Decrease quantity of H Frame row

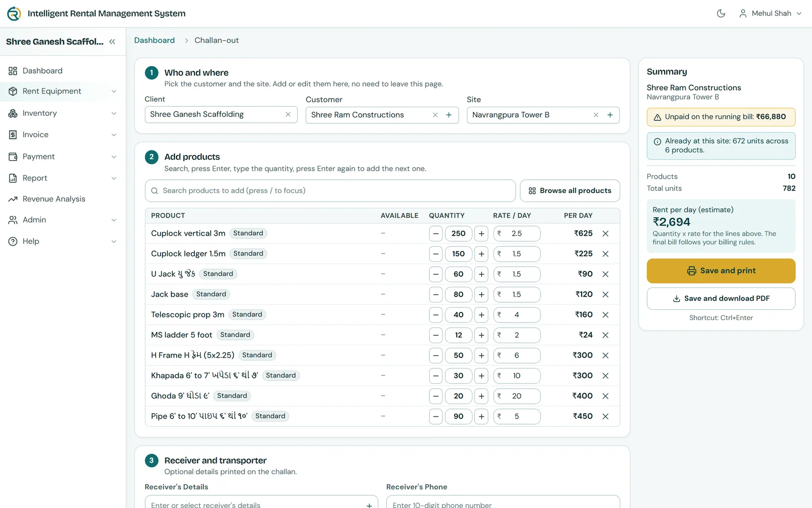tap(435, 356)
